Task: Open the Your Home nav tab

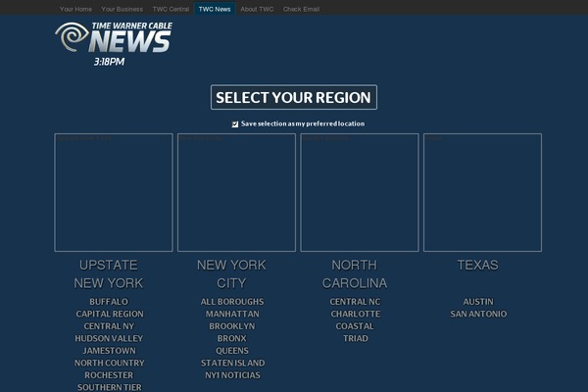Action: tap(75, 9)
